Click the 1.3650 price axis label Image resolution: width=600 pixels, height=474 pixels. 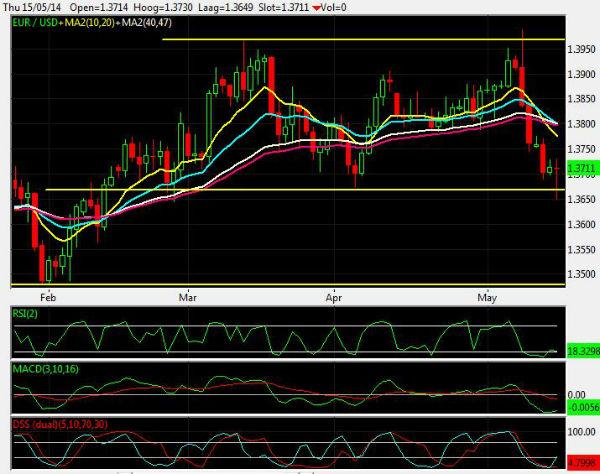582,199
